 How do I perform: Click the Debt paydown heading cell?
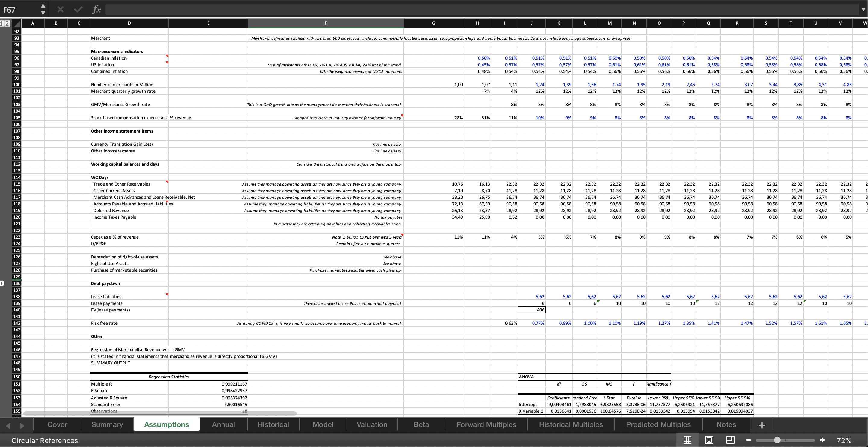coord(129,284)
